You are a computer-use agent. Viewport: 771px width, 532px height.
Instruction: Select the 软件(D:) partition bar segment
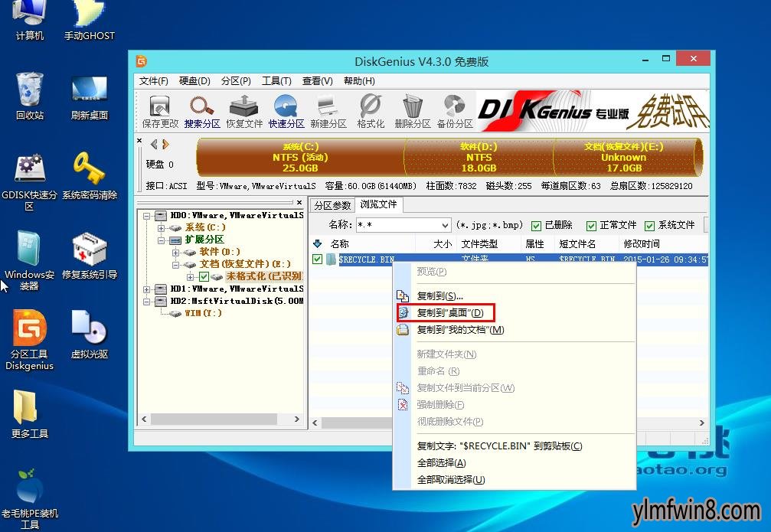coord(479,157)
